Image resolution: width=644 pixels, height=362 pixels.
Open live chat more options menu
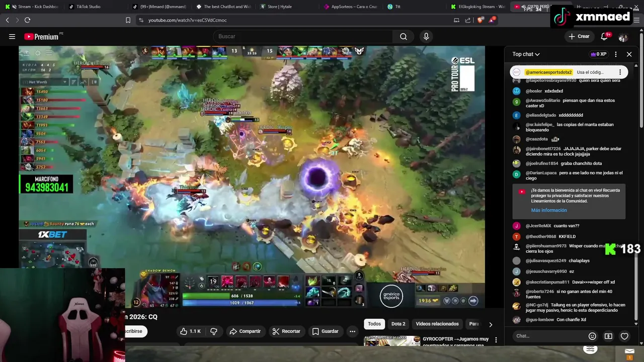click(616, 54)
